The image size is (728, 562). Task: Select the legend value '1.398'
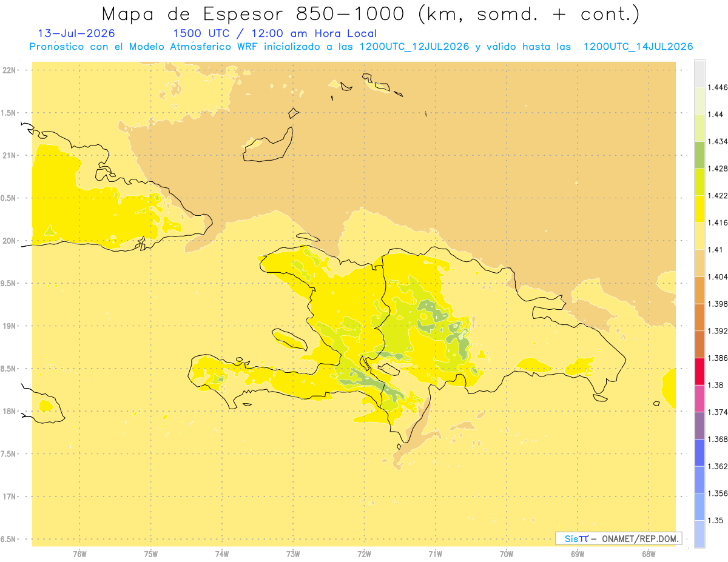718,304
